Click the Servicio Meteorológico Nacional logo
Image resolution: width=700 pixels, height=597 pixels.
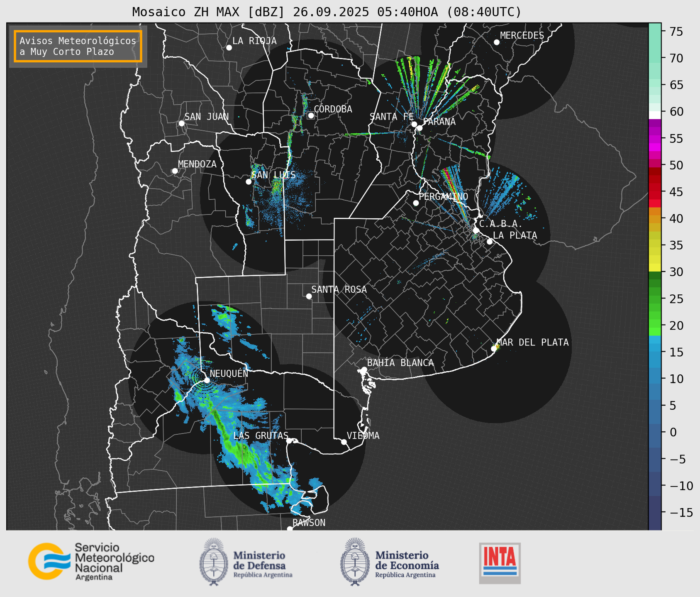pos(90,561)
